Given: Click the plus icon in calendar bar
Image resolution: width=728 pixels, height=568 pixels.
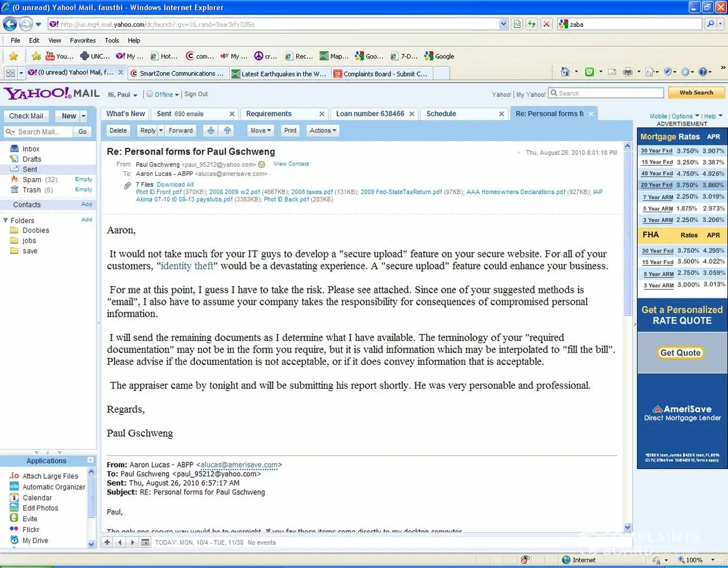Looking at the screenshot, I should pos(107,542).
